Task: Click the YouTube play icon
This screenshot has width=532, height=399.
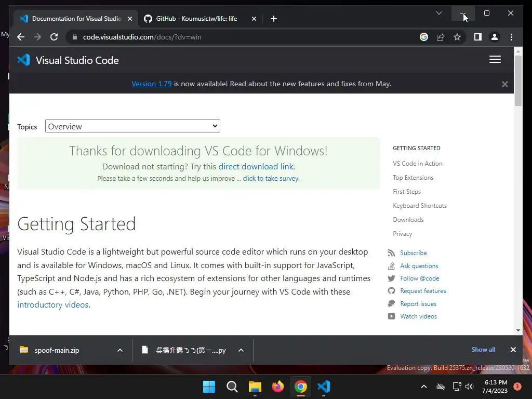Action: tap(391, 316)
